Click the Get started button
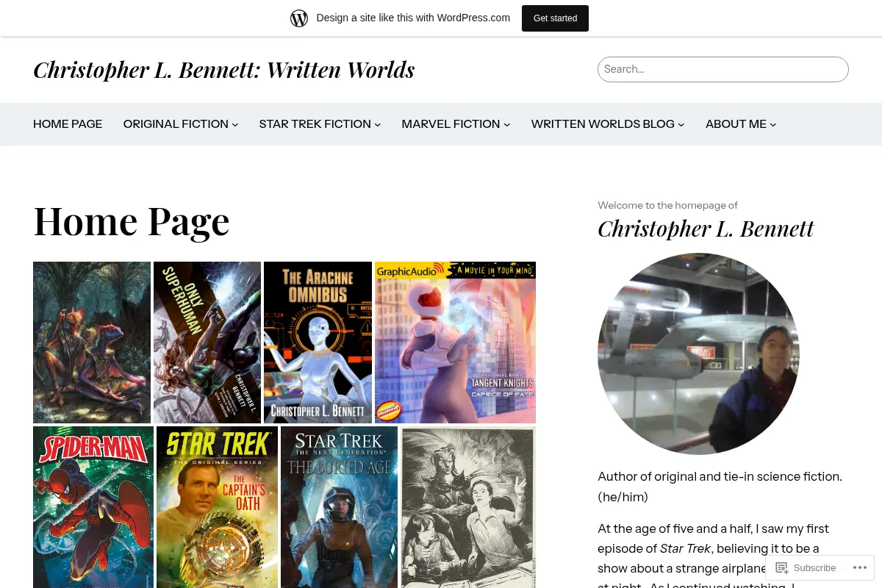 (555, 18)
